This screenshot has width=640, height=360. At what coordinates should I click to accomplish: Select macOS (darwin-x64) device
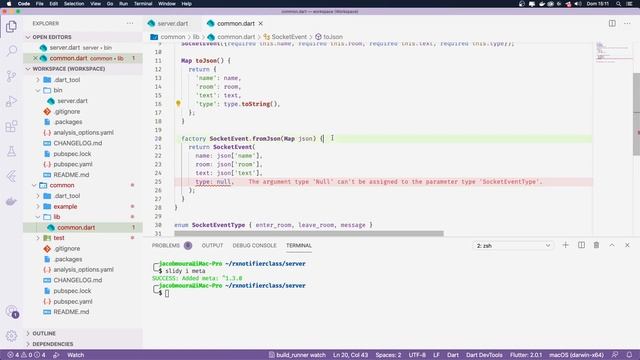(x=576, y=355)
